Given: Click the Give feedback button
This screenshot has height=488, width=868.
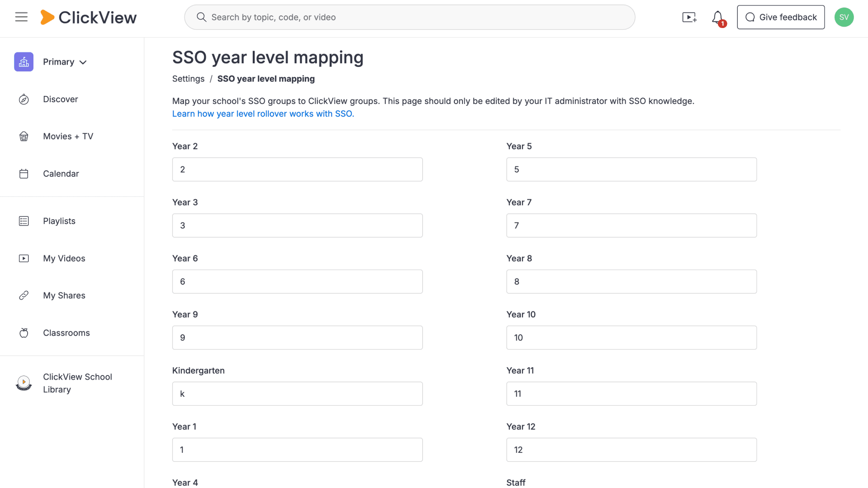Looking at the screenshot, I should pos(781,17).
